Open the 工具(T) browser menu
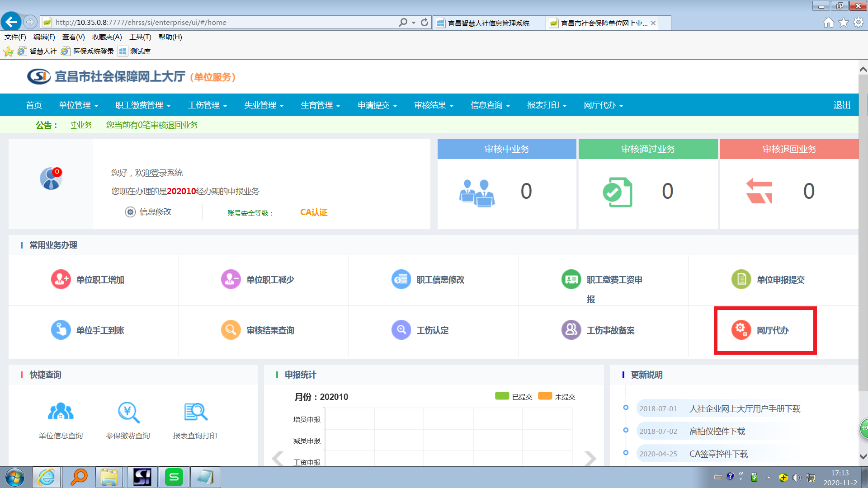This screenshot has height=488, width=868. pyautogui.click(x=140, y=37)
